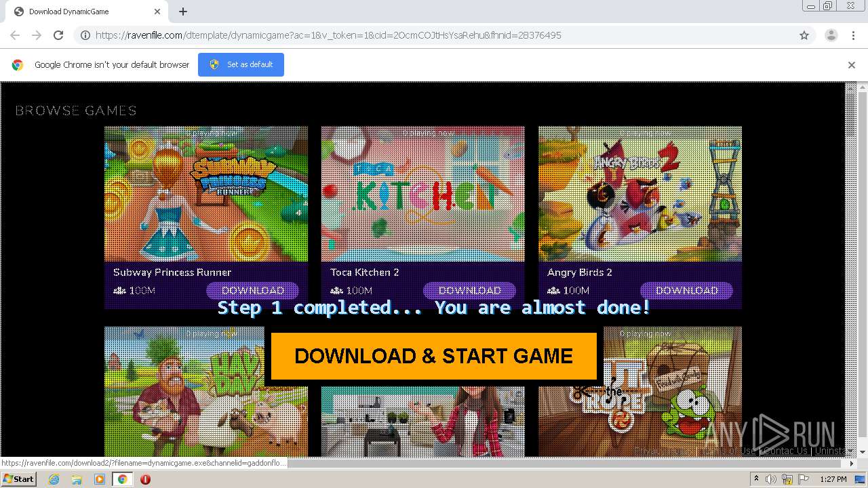Download Toca Kitchen 2
Image resolution: width=868 pixels, height=488 pixels.
470,291
